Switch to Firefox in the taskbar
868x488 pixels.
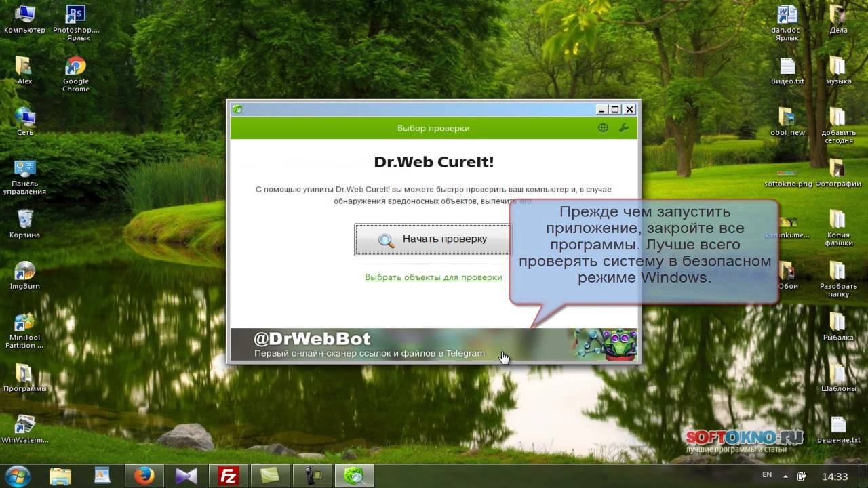click(x=144, y=476)
